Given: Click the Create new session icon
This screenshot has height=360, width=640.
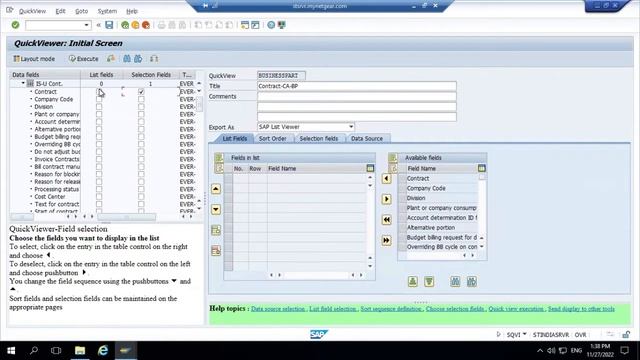Looking at the screenshot, I should click(245, 25).
